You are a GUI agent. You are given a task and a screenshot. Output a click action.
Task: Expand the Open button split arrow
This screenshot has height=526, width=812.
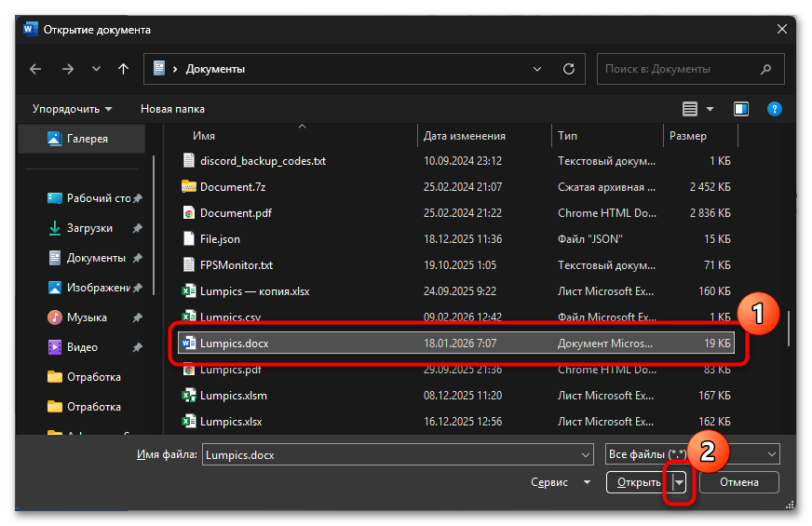pos(681,482)
